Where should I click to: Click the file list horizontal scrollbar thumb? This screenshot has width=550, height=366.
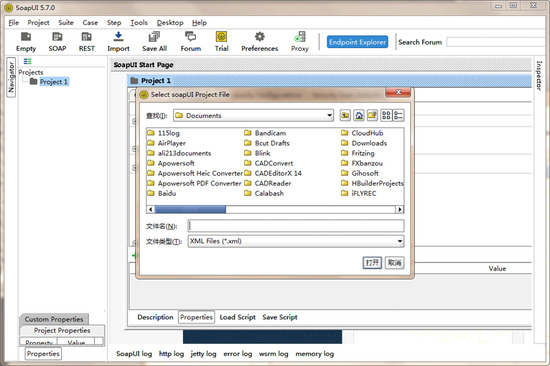point(190,209)
